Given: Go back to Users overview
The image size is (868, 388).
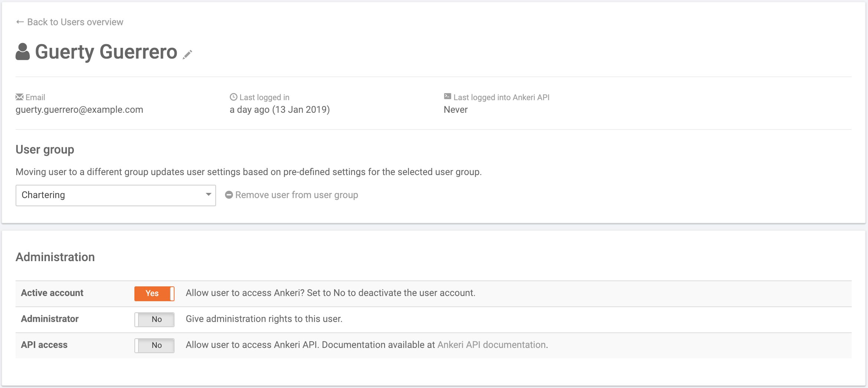Looking at the screenshot, I should click(x=75, y=22).
